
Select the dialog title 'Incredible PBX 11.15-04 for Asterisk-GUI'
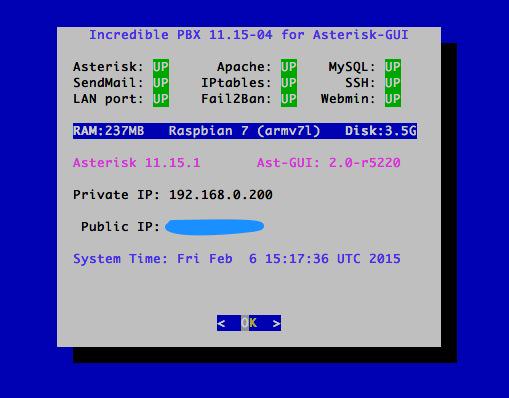tap(249, 35)
